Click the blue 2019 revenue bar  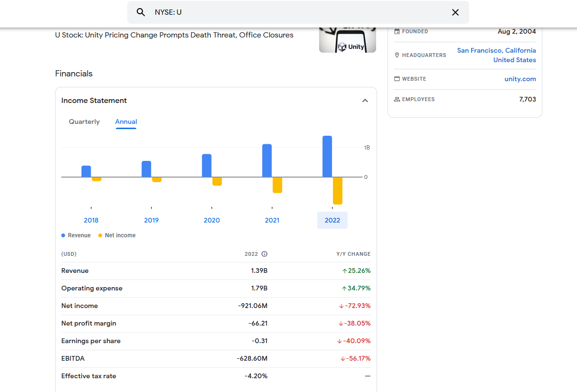(x=146, y=169)
